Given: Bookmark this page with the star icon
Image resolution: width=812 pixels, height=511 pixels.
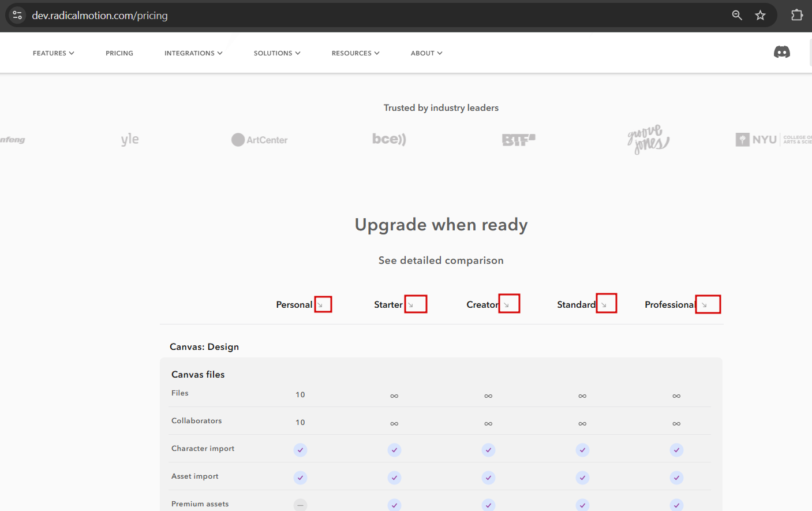Looking at the screenshot, I should click(x=761, y=15).
